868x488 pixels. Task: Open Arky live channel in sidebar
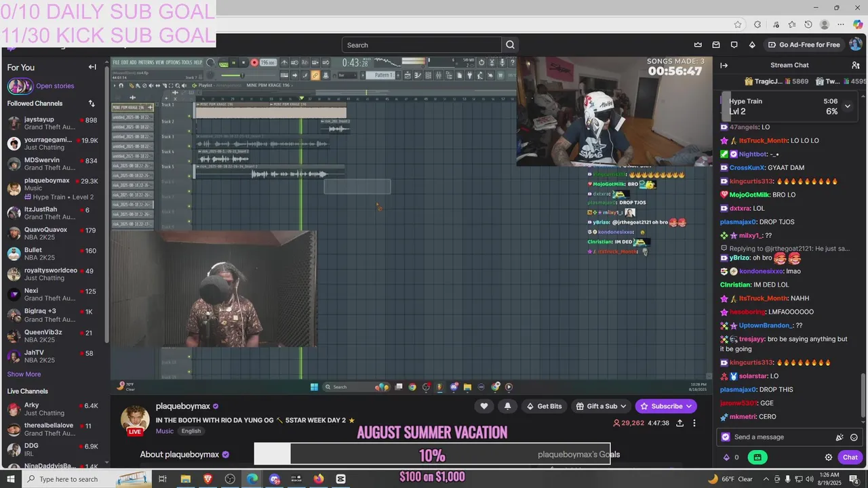54,409
